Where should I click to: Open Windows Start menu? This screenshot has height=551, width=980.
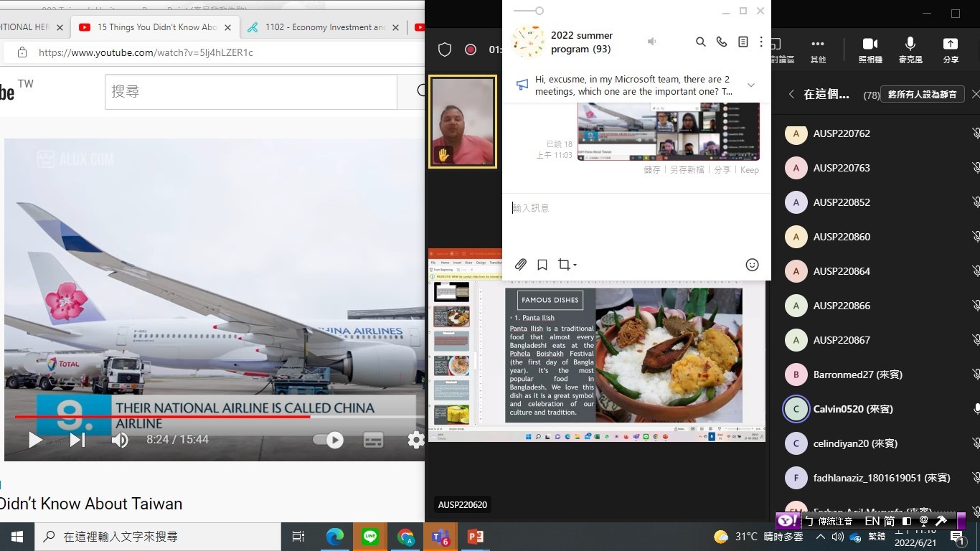[17, 537]
